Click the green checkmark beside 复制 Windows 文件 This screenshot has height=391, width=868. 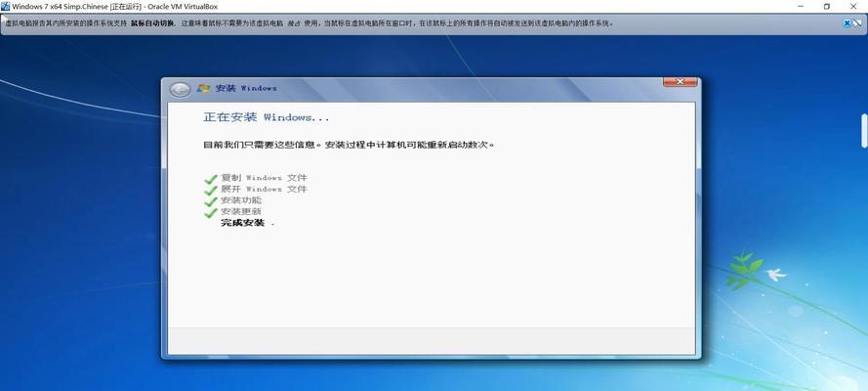point(210,179)
